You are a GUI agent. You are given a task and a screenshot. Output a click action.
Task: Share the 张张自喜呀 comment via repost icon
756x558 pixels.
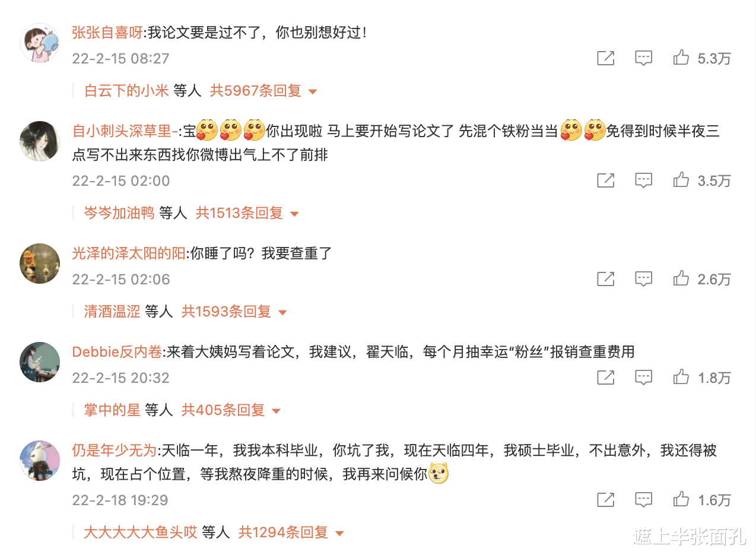pyautogui.click(x=605, y=58)
